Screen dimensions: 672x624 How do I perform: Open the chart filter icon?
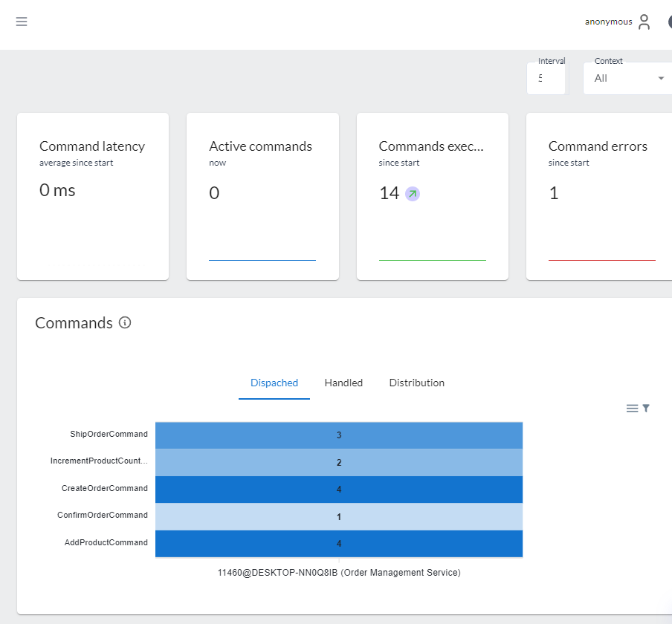(x=646, y=408)
